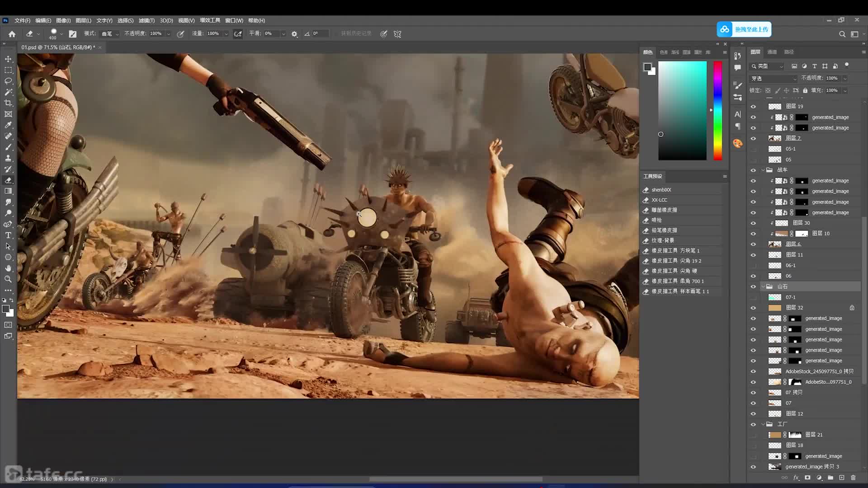Filter layers by pixel layers icon
This screenshot has height=488, width=868.
[x=794, y=66]
